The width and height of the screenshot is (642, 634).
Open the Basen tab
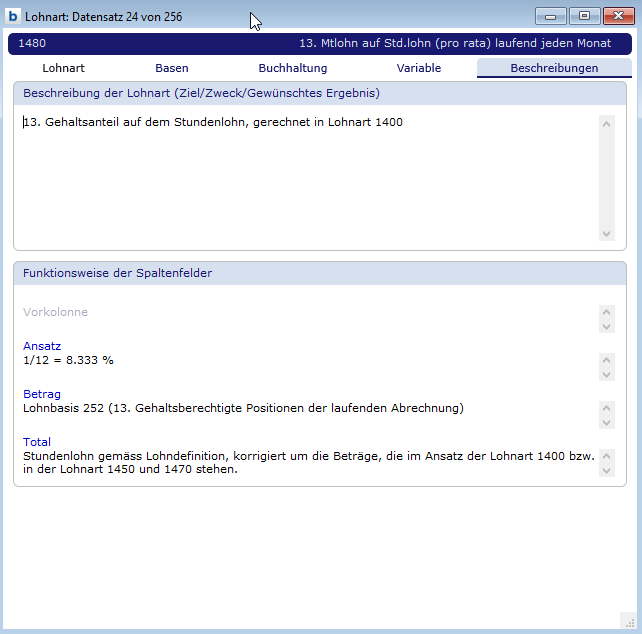pos(172,68)
